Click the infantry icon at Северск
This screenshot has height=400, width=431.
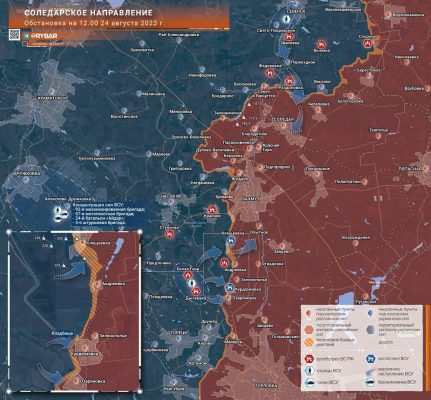pos(286,20)
